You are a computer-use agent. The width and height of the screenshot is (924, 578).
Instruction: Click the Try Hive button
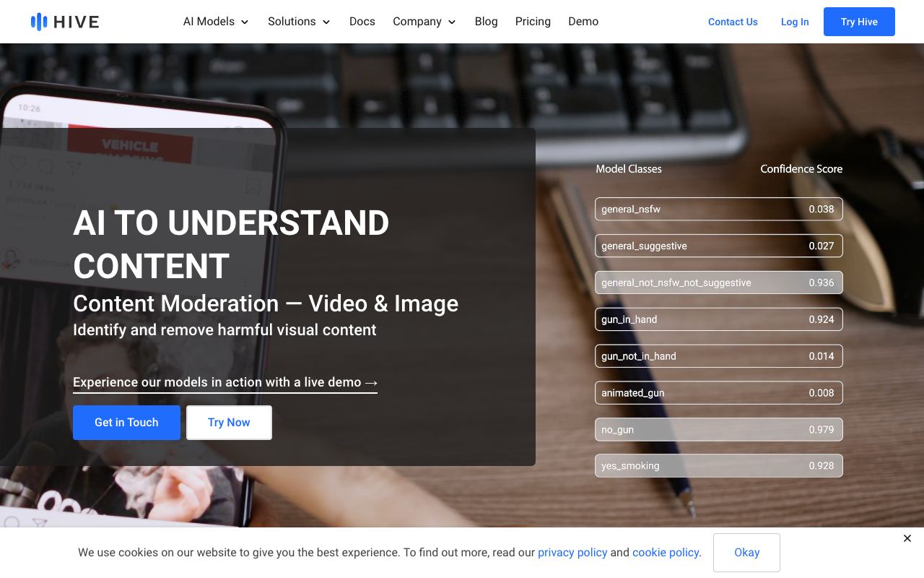[859, 22]
